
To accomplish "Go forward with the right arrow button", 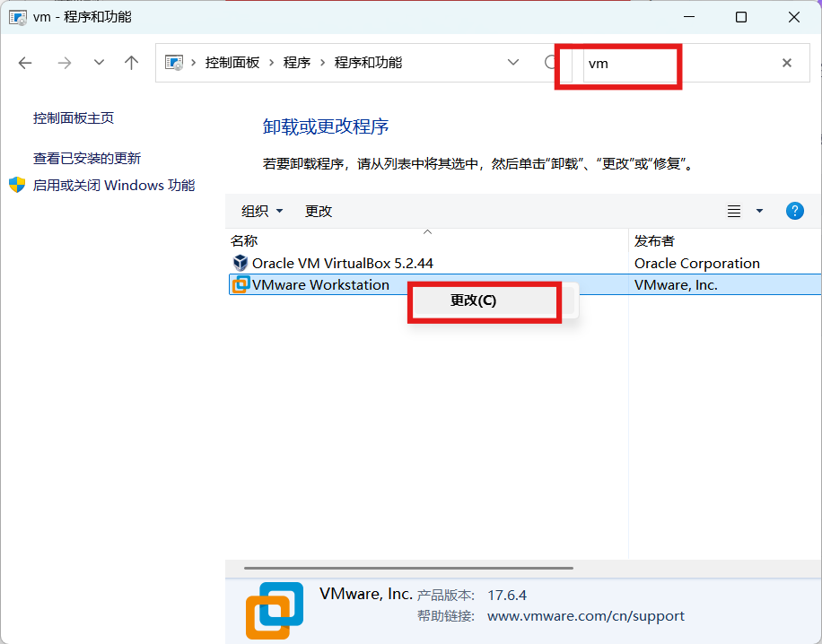I will [x=64, y=64].
